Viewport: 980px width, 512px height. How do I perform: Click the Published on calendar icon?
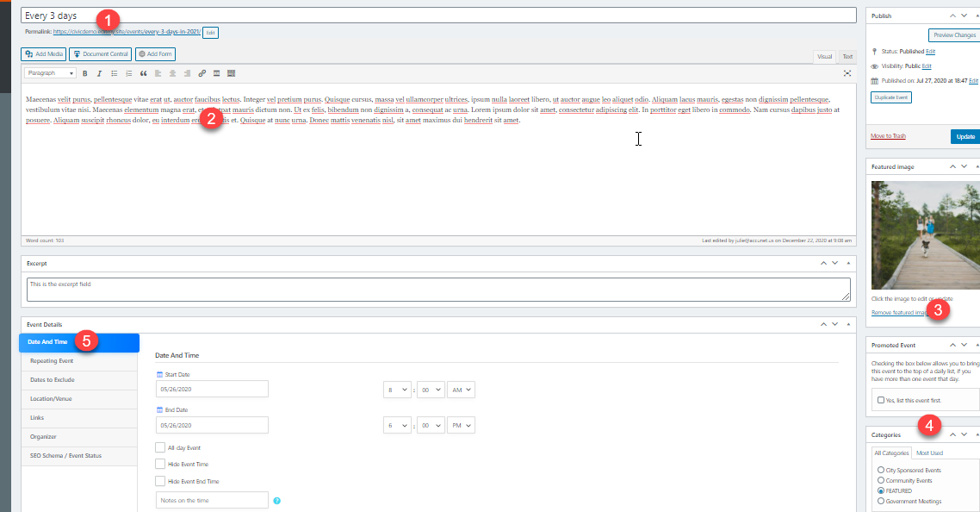[875, 81]
